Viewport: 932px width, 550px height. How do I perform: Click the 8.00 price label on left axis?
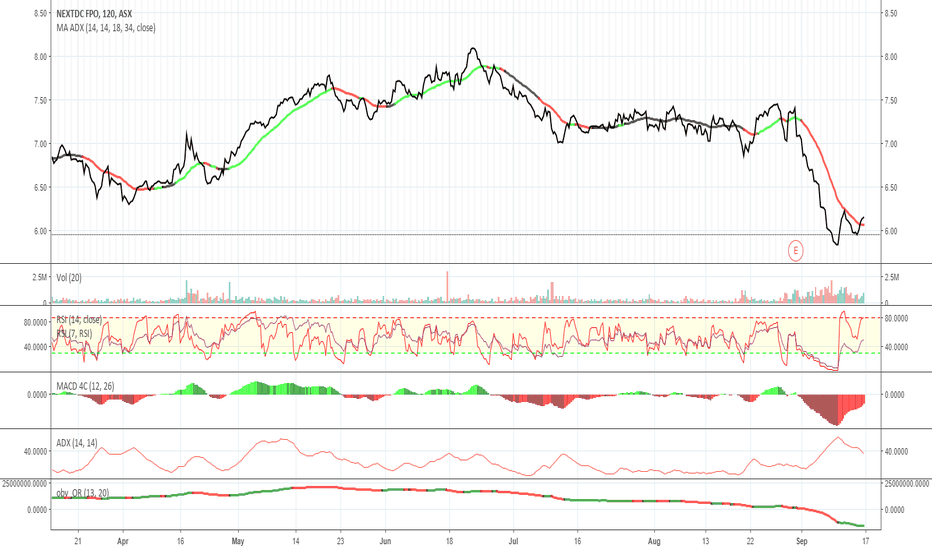[x=40, y=57]
